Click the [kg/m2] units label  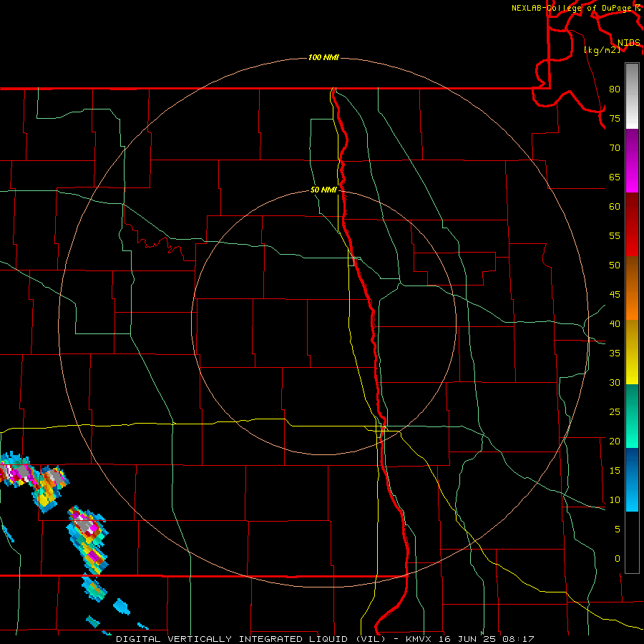click(602, 50)
